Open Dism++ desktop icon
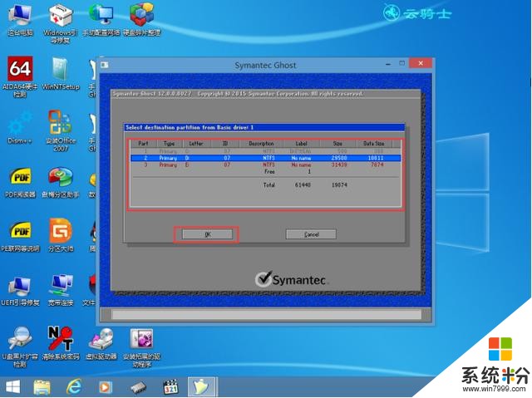Image resolution: width=532 pixels, height=398 pixels. tap(20, 128)
